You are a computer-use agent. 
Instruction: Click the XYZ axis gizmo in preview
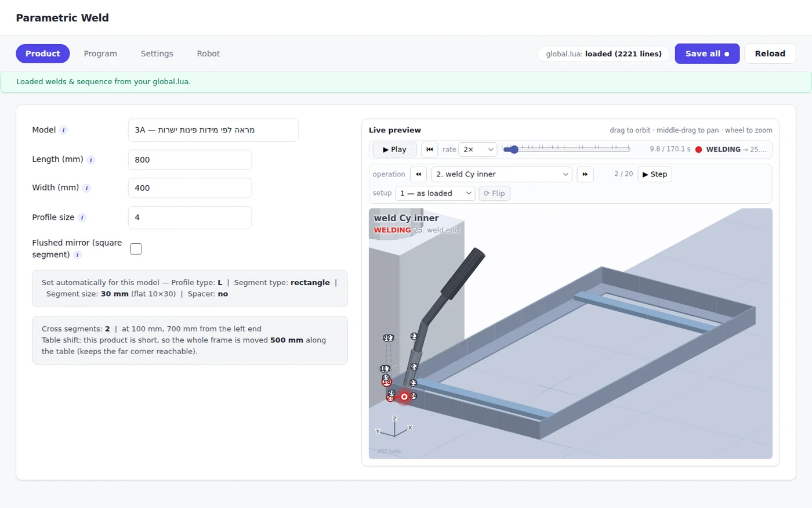click(394, 427)
